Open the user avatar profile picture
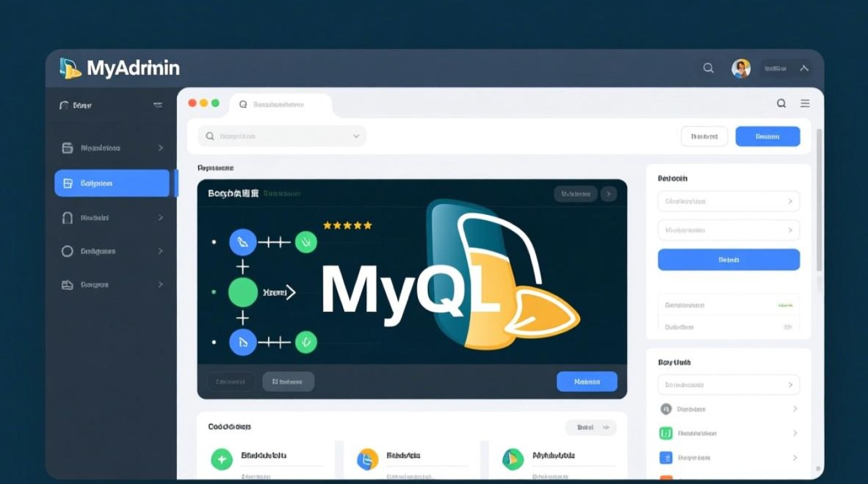 (741, 68)
